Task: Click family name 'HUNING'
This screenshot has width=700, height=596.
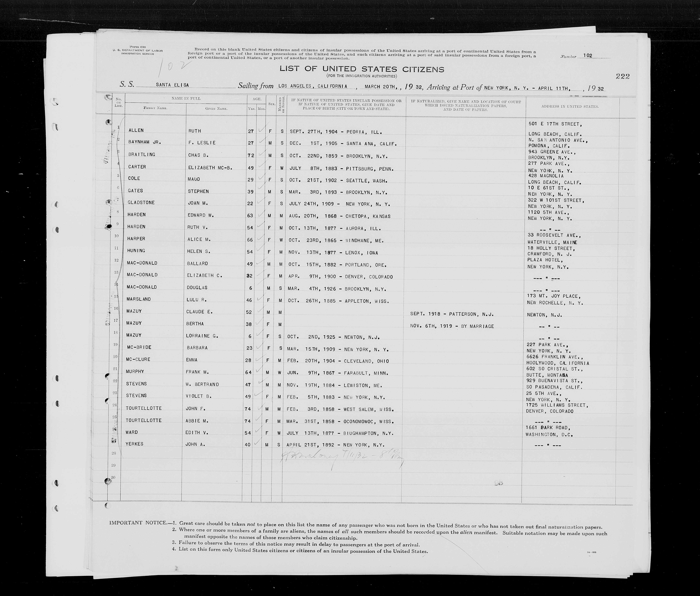Action: (x=136, y=251)
